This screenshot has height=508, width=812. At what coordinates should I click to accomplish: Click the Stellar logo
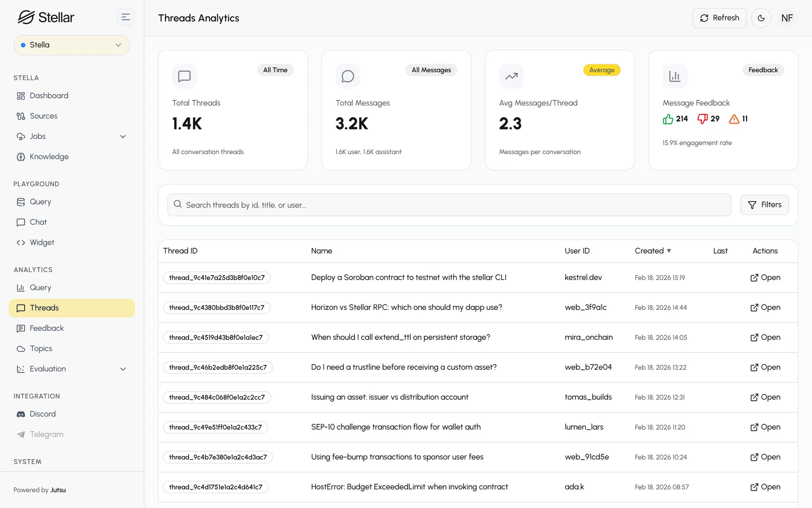tap(46, 17)
